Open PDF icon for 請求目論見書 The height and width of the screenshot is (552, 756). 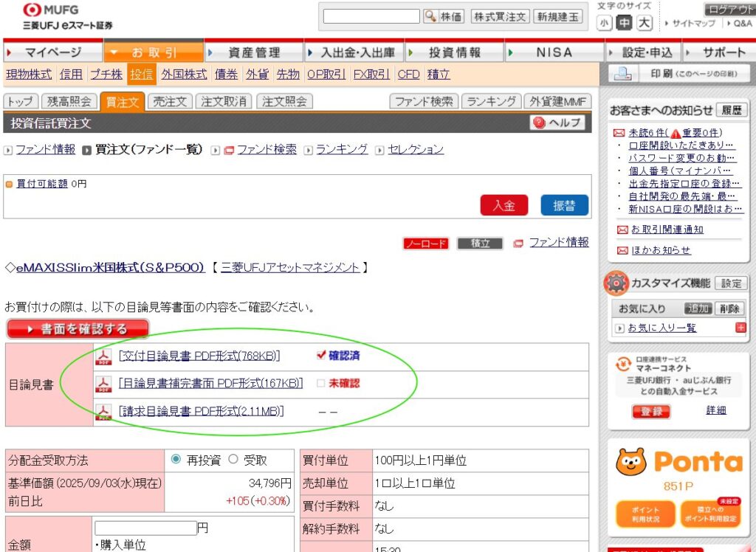(103, 412)
